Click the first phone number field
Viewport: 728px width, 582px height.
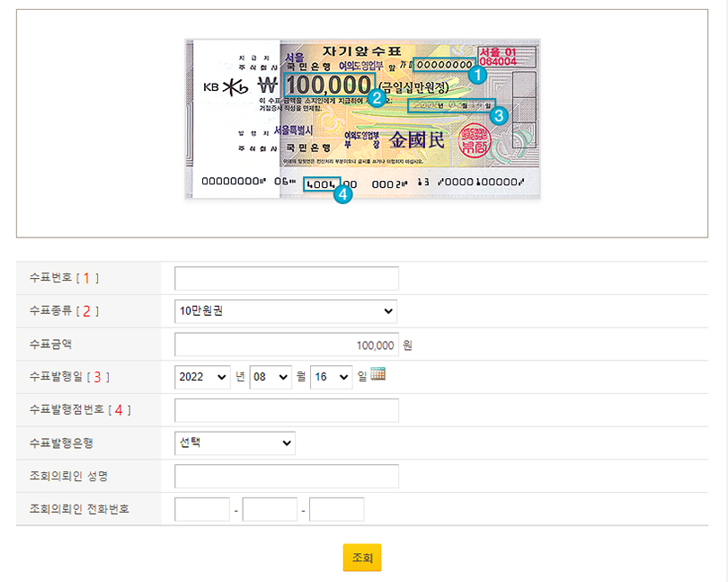(x=202, y=509)
